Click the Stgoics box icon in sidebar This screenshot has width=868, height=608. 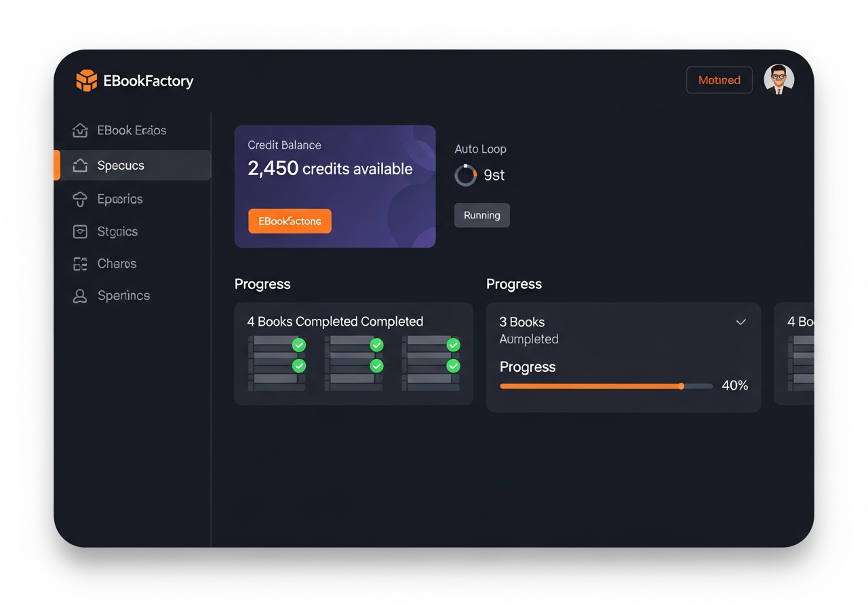pyautogui.click(x=80, y=231)
